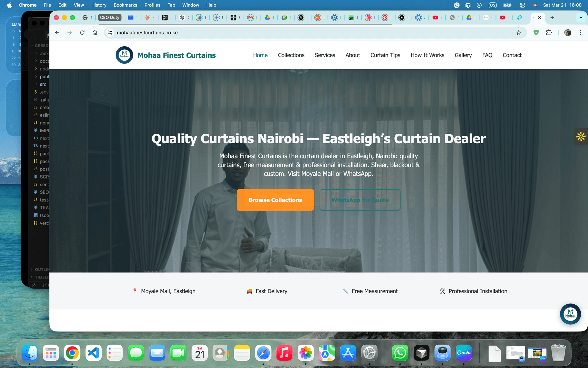Viewport: 588px width, 368px height.
Task: Open the Chrome History menu
Action: pyautogui.click(x=99, y=5)
